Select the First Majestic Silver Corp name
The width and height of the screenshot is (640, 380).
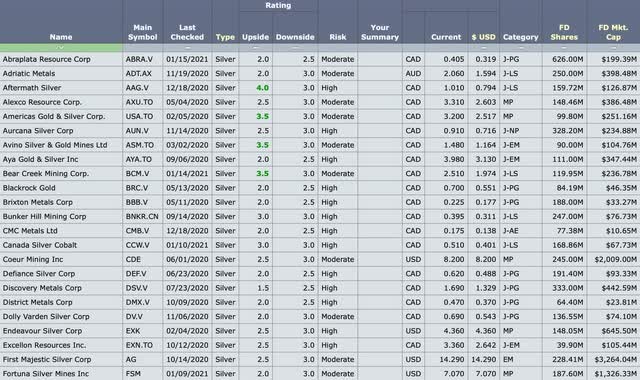click(47, 359)
